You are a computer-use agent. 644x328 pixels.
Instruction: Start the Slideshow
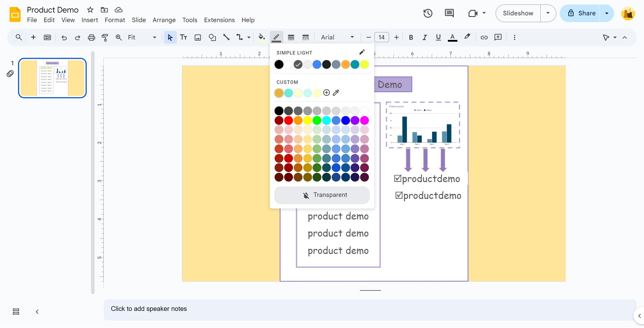coord(518,13)
